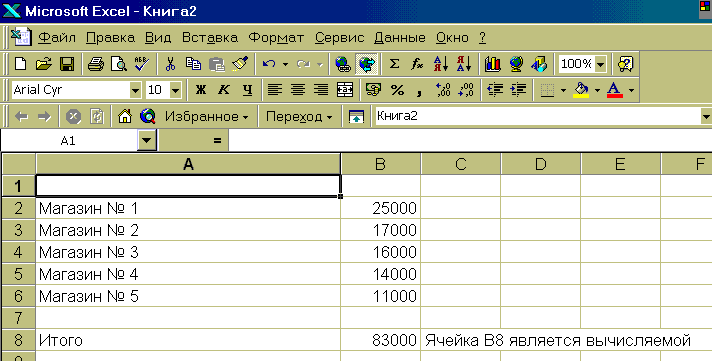Open a file using the Open folder icon
Screen dimensions: 712x361
click(44, 64)
